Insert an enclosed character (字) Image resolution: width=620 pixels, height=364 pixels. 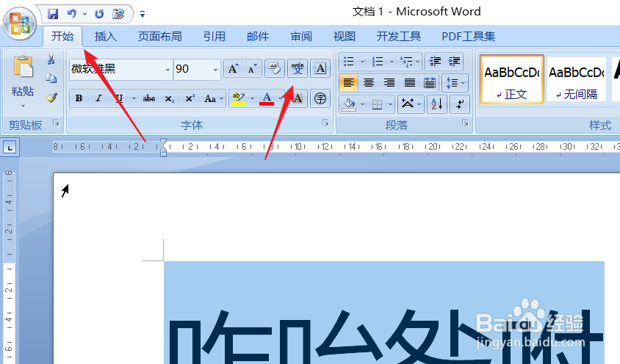click(x=320, y=98)
